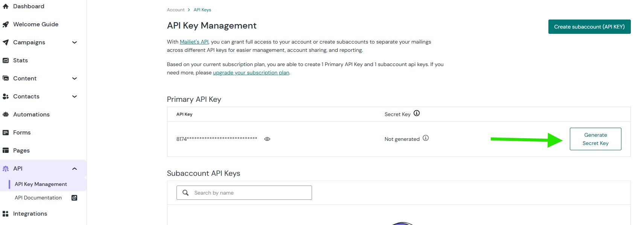Click the Automations robot icon
Image resolution: width=644 pixels, height=225 pixels.
pyautogui.click(x=6, y=115)
